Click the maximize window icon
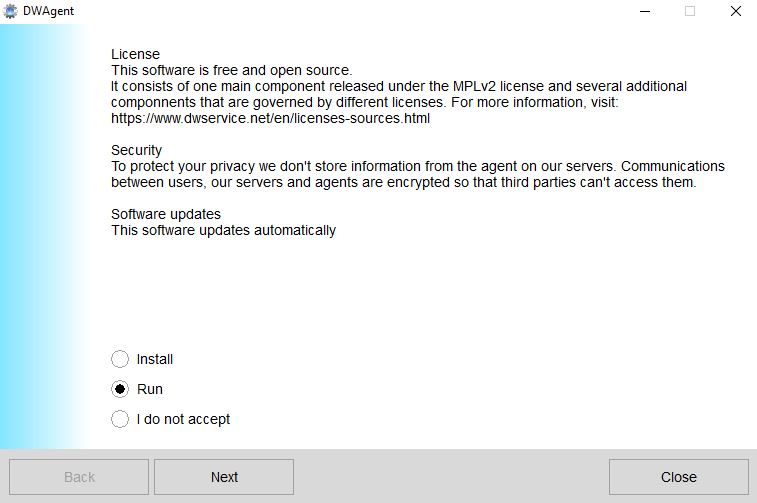 coord(690,11)
